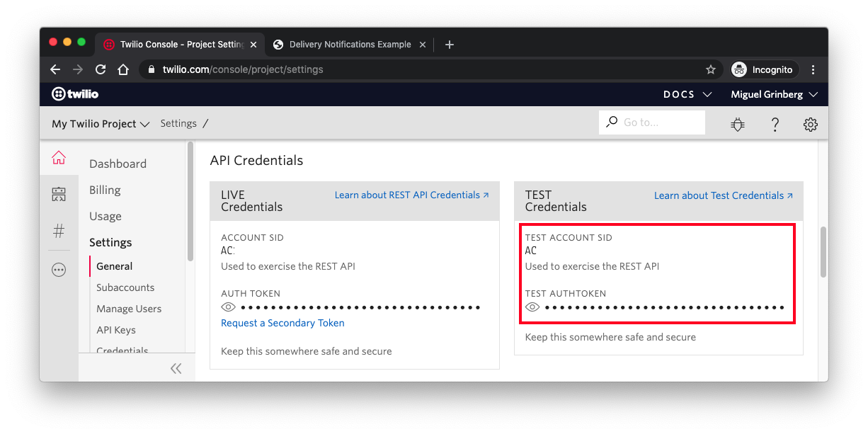Click Learn about Test Credentials
The width and height of the screenshot is (868, 434).
(724, 195)
